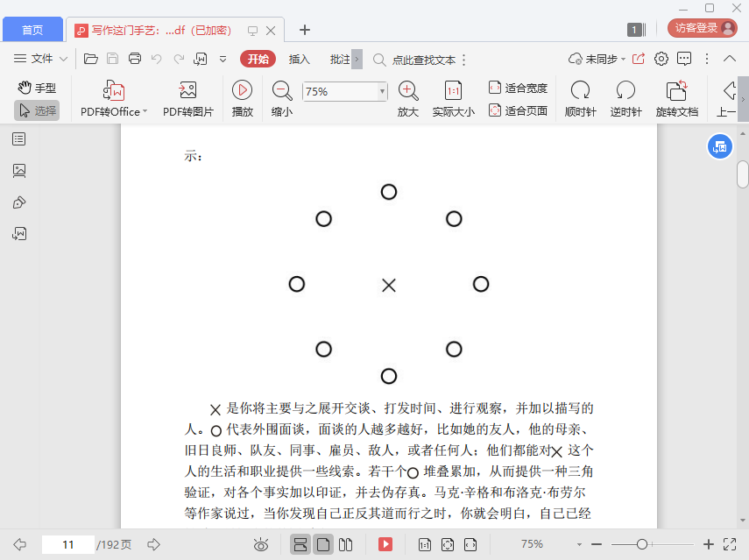The image size is (749, 560).
Task: Enable two-page view mode
Action: tap(345, 544)
